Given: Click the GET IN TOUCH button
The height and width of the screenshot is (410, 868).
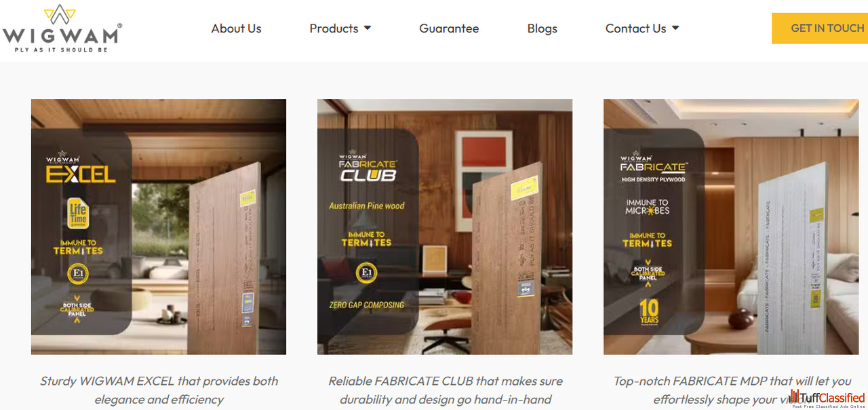Looking at the screenshot, I should pos(820,29).
